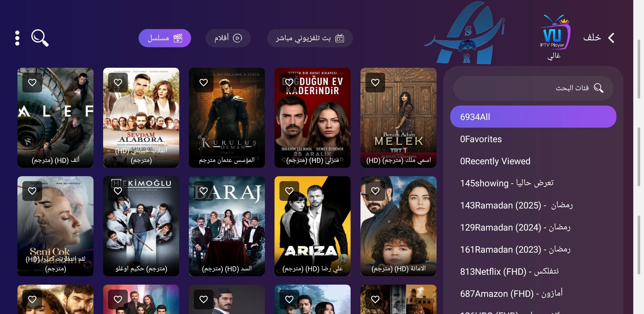Favorite the Hekimoglu series via its heart
This screenshot has width=644, height=314.
[118, 191]
